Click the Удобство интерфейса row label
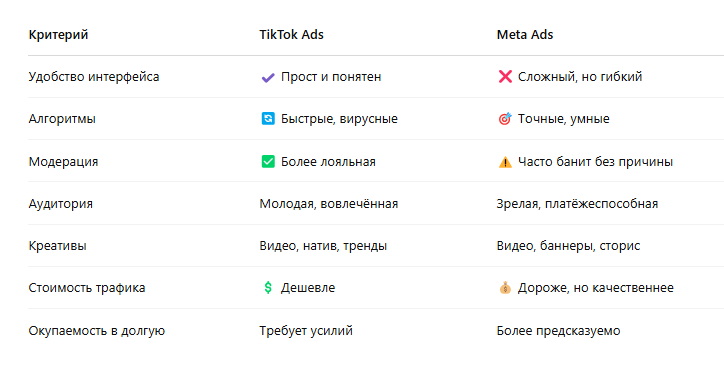This screenshot has height=385, width=724. point(94,77)
